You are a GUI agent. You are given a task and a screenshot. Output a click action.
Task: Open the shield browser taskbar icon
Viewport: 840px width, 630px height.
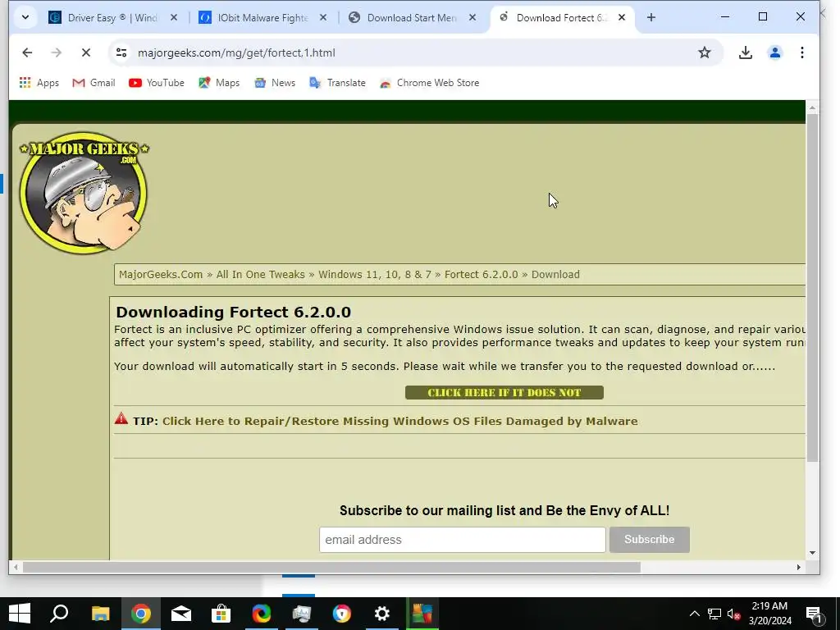342,614
